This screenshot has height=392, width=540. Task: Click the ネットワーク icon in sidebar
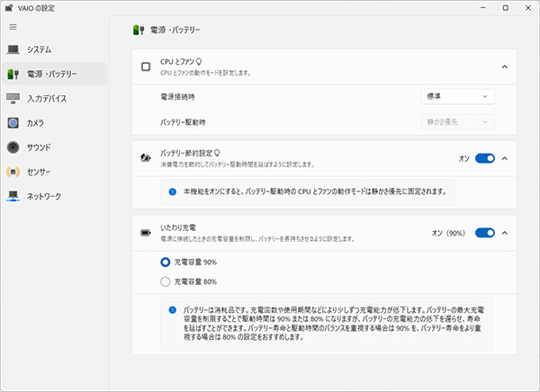13,195
